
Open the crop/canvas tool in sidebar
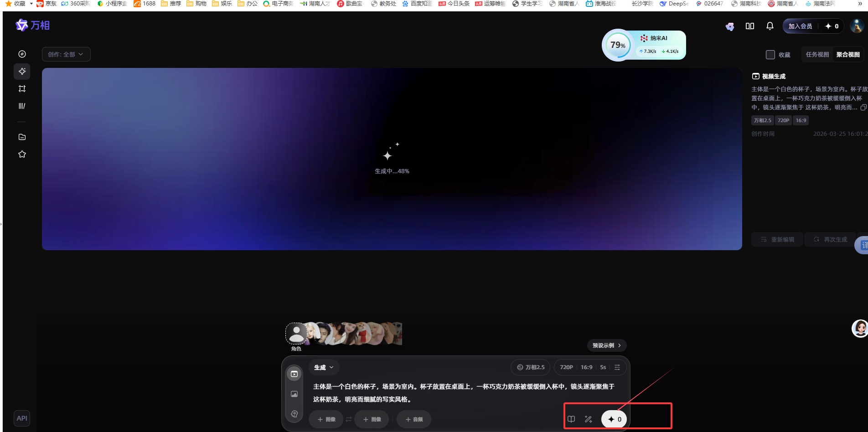(x=22, y=89)
